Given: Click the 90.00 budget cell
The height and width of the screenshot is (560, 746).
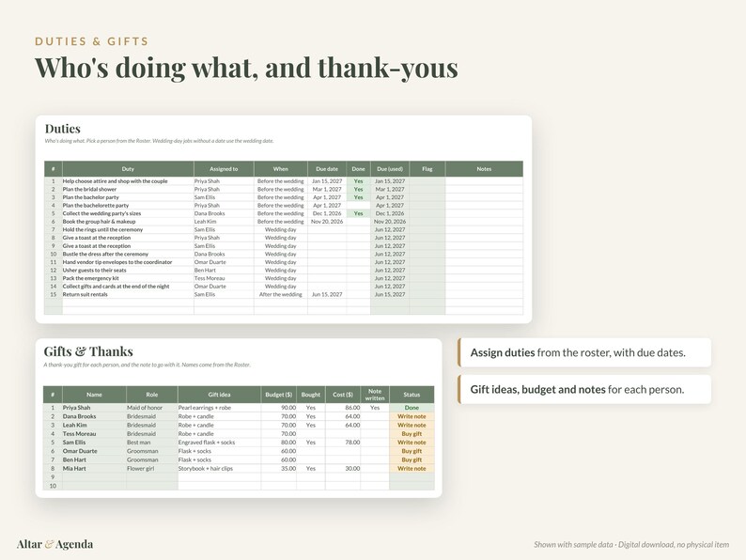Looking at the screenshot, I should tap(279, 408).
